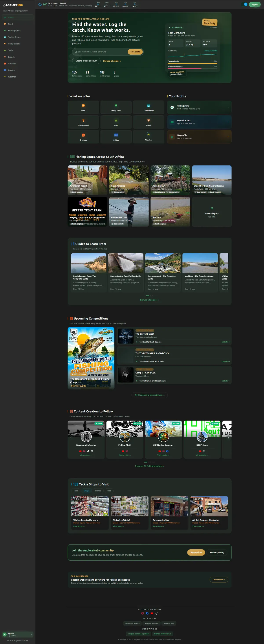Follow the Browse all spots link
Image resolution: width=264 pixels, height=644 pixels.
(112, 61)
